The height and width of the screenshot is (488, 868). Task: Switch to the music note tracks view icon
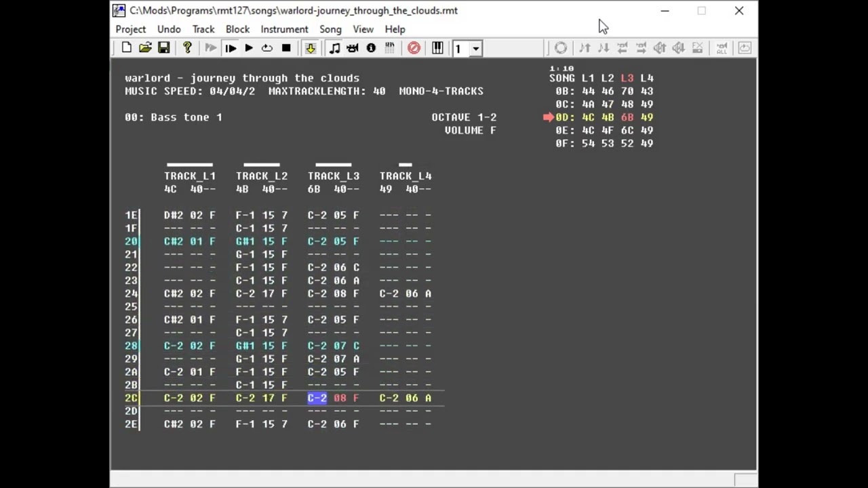point(334,48)
